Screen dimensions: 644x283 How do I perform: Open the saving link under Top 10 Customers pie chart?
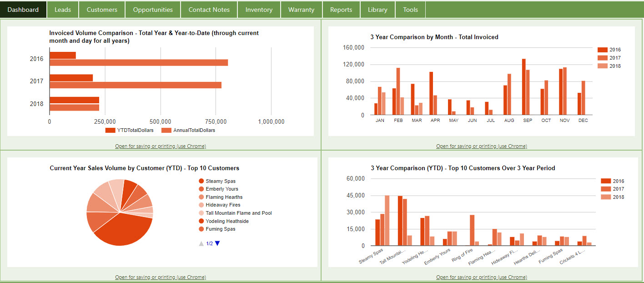coord(160,277)
